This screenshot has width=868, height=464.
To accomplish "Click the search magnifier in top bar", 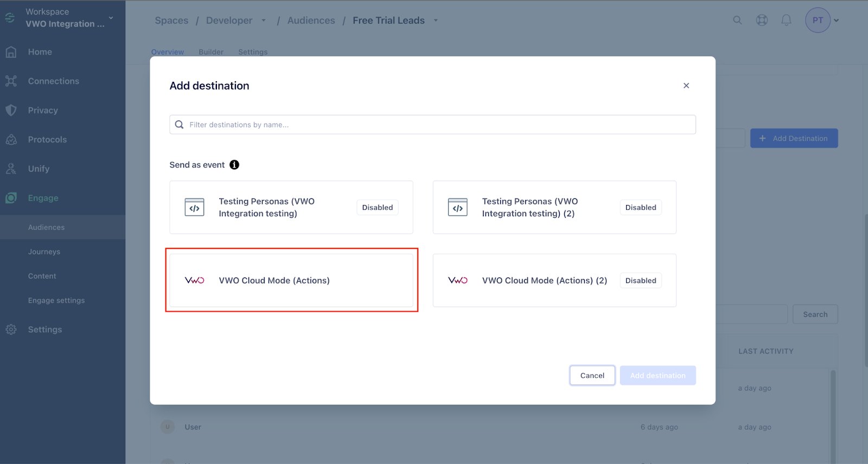I will (x=737, y=21).
